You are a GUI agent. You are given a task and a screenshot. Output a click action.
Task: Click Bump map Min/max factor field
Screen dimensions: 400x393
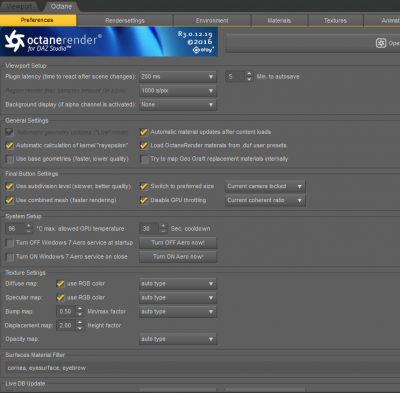coord(66,312)
